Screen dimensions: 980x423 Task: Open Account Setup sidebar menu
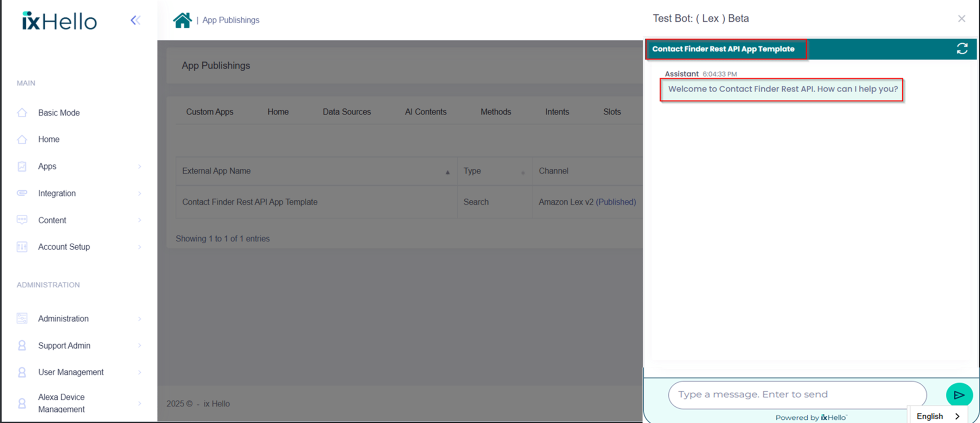point(64,247)
